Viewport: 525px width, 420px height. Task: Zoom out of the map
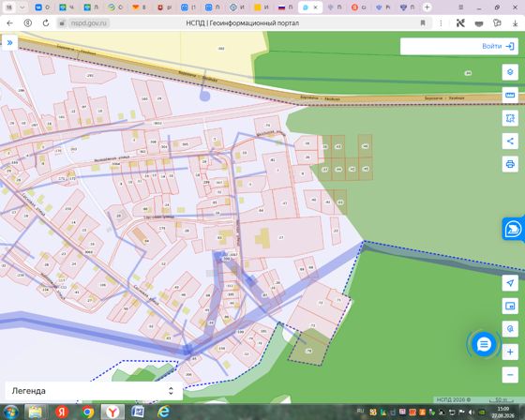click(510, 374)
